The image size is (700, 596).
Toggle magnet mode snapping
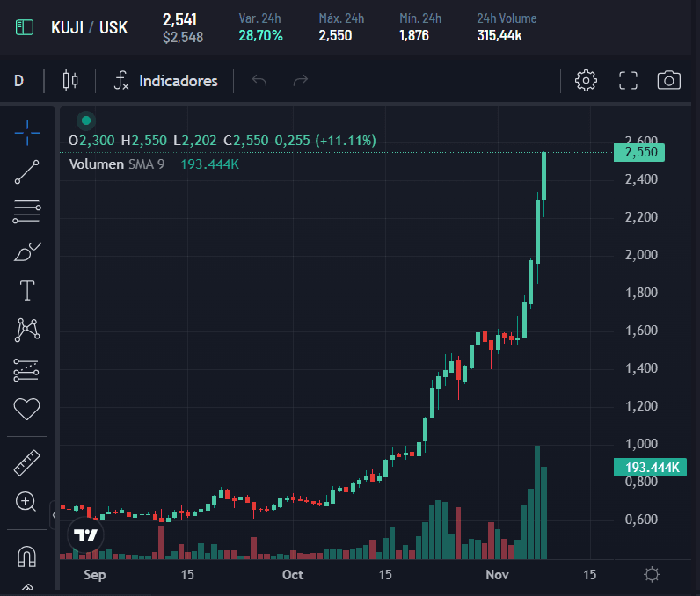(x=27, y=556)
